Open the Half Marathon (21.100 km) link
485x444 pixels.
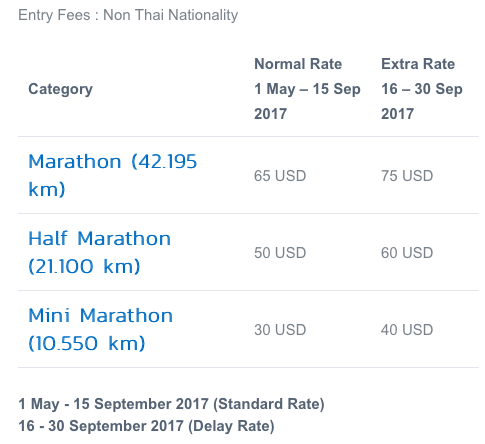tap(99, 252)
